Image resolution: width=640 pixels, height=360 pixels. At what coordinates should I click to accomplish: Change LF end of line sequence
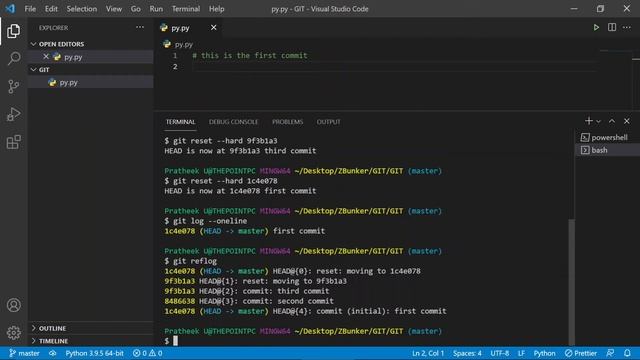pos(521,353)
